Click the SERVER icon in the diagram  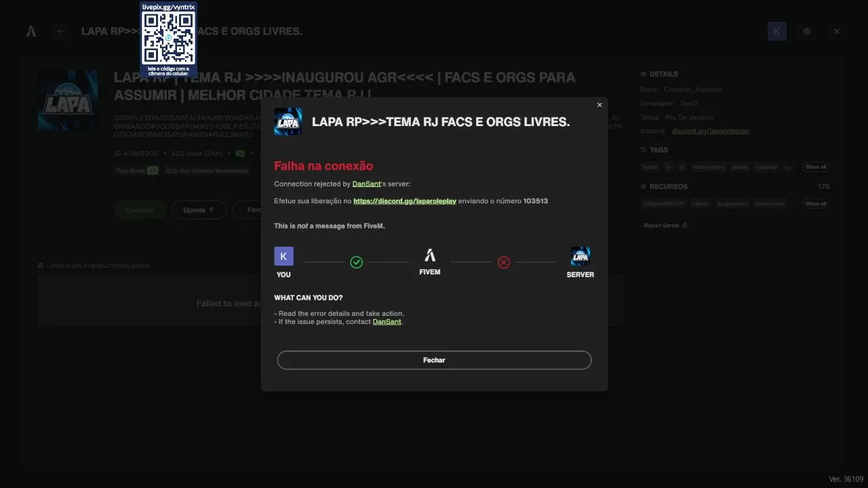pos(580,256)
